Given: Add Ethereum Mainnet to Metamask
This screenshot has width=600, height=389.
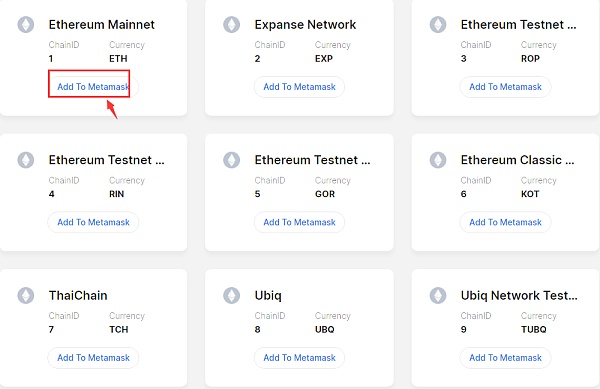Looking at the screenshot, I should pos(93,87).
